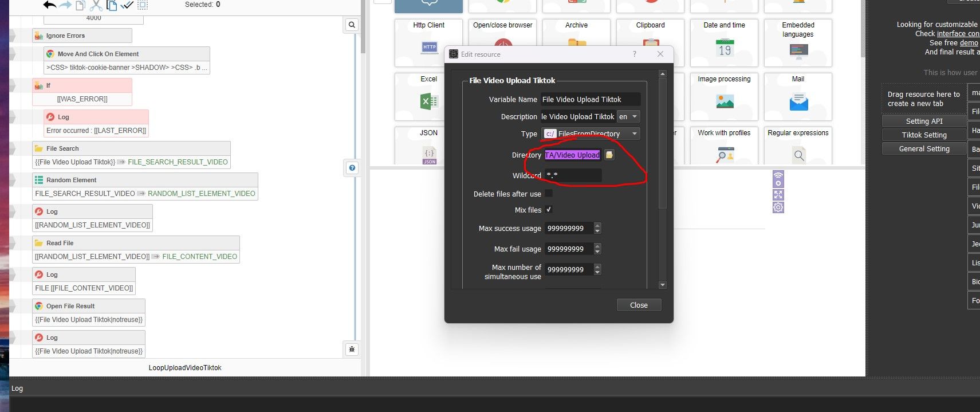Viewport: 980px width, 412px height.
Task: Click the scissors cut icon
Action: point(96,5)
